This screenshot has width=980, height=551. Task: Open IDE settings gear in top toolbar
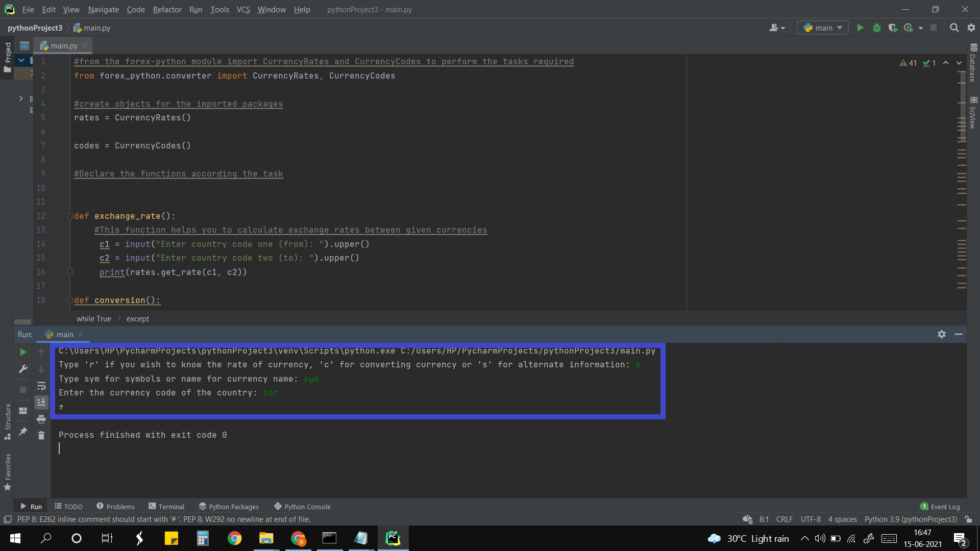pyautogui.click(x=971, y=28)
